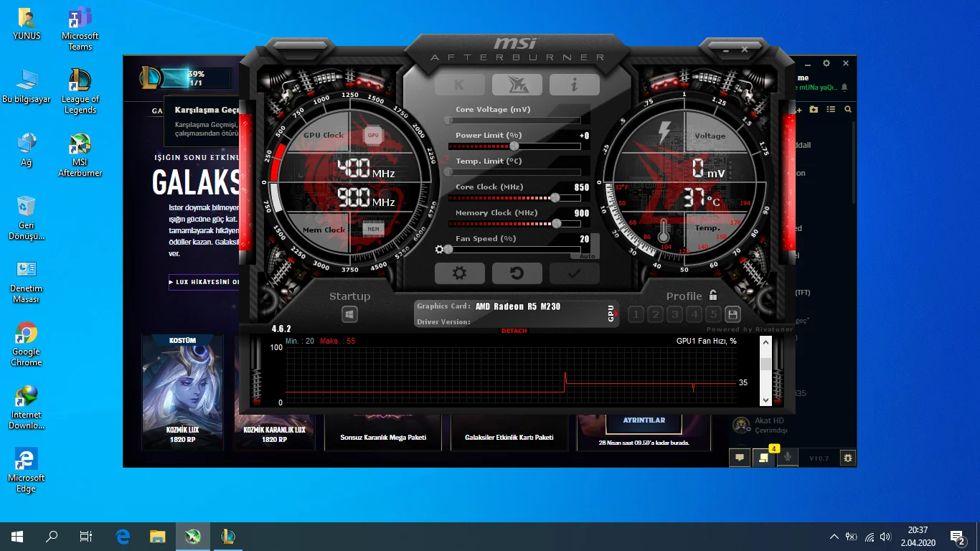980x551 pixels.
Task: Open Windows taskbar search
Action: [x=52, y=537]
